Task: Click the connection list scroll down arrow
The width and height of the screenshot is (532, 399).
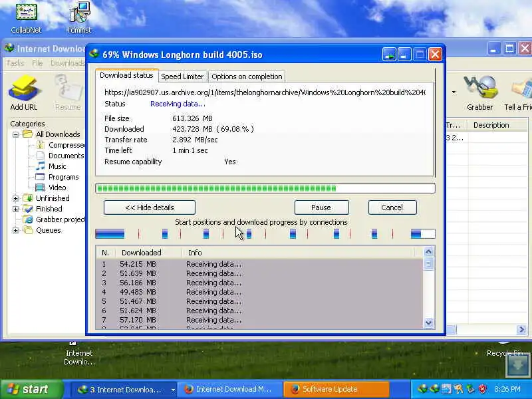Action: tap(428, 323)
